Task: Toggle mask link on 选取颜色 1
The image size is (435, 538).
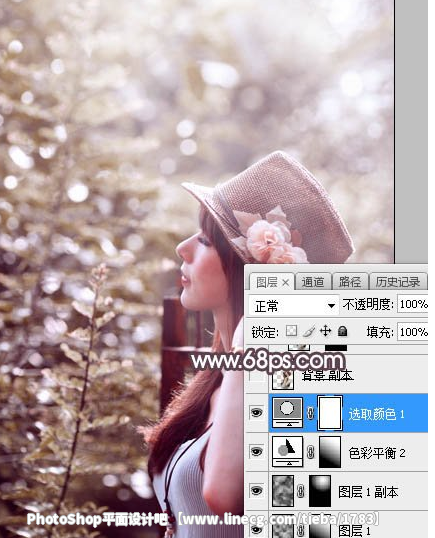Action: [310, 413]
